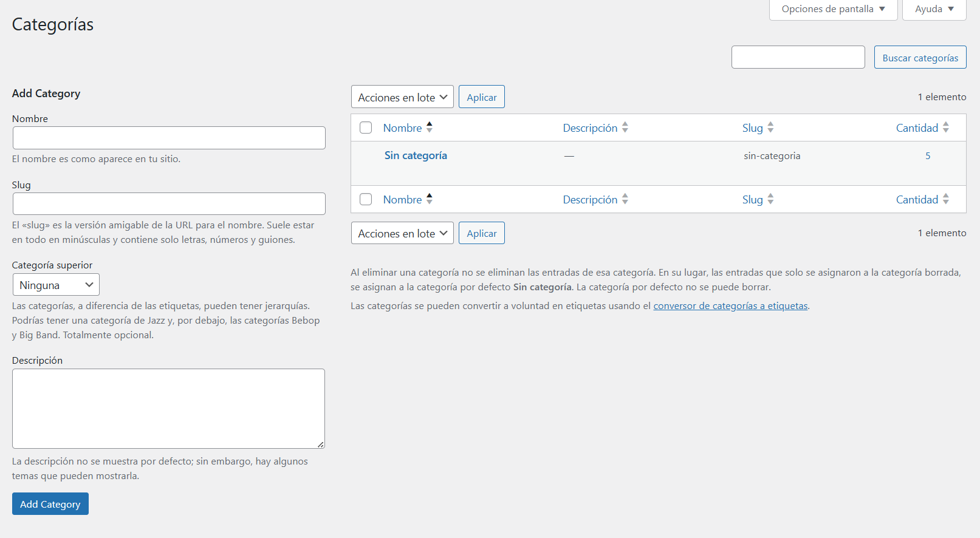Image resolution: width=980 pixels, height=538 pixels.
Task: Sort by Cantidad arrows in table header
Action: click(x=946, y=128)
